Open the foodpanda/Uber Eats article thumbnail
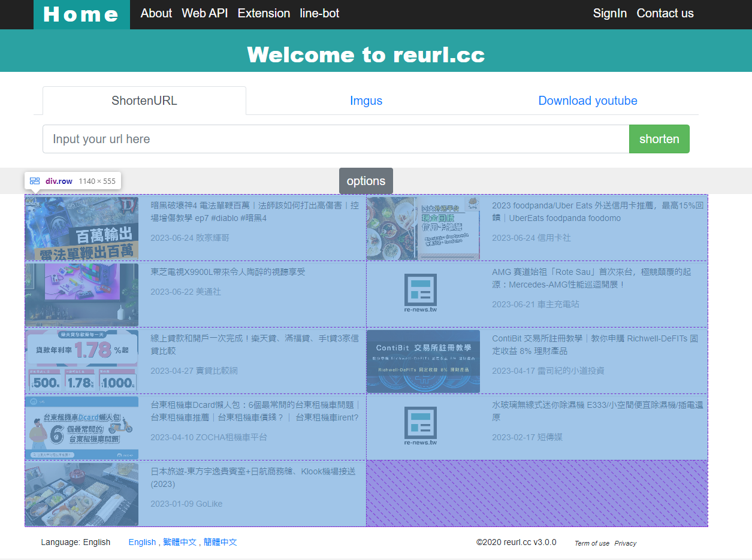Image resolution: width=752 pixels, height=560 pixels. (x=422, y=228)
